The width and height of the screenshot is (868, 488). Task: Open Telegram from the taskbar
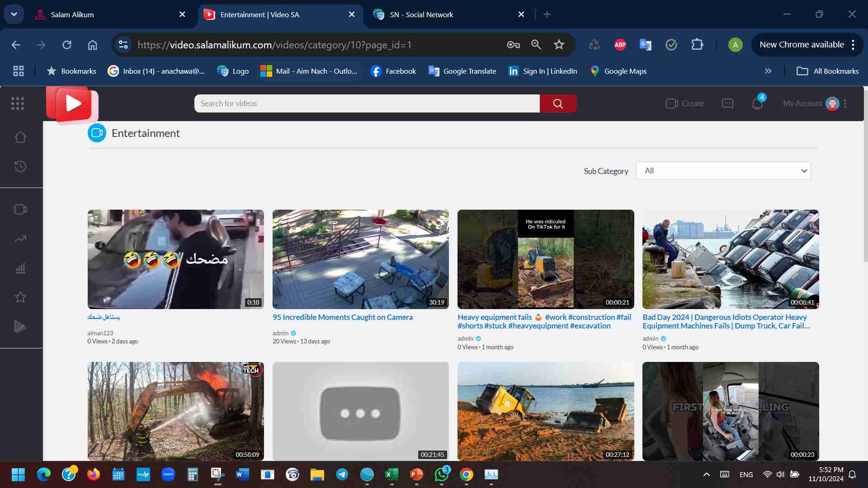[342, 474]
